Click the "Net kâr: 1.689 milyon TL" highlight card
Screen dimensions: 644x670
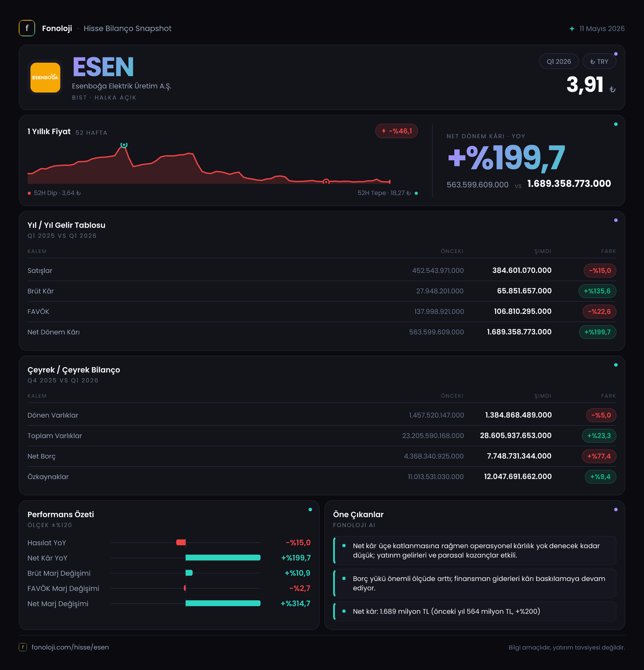[x=475, y=611]
